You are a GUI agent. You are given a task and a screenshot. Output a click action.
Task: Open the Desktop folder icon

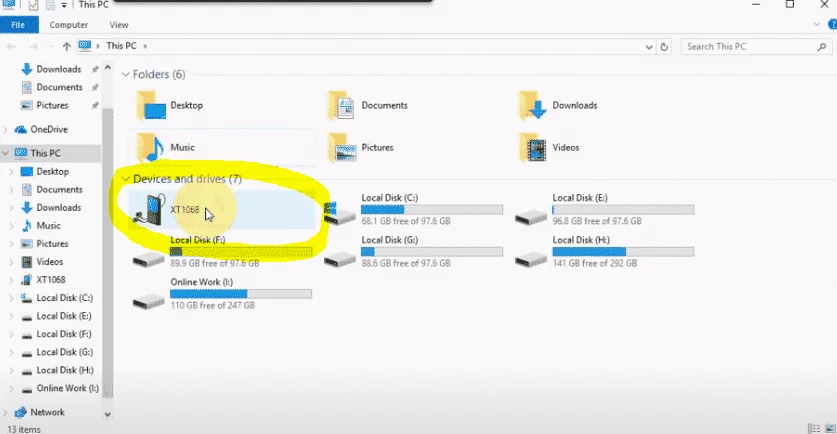click(x=151, y=106)
